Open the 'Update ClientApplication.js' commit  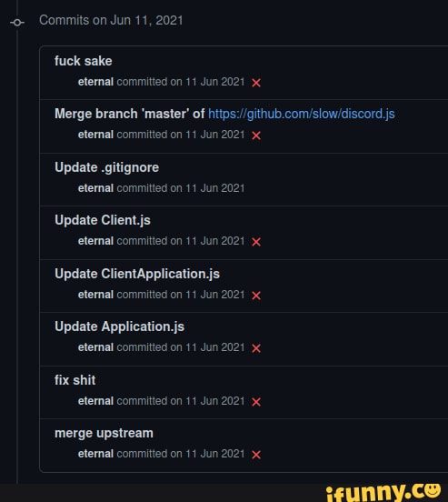137,274
